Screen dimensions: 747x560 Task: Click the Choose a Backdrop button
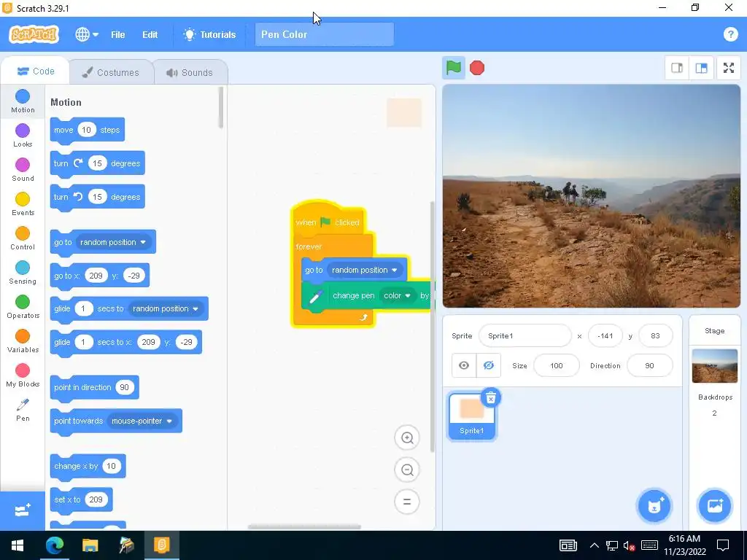(x=715, y=506)
